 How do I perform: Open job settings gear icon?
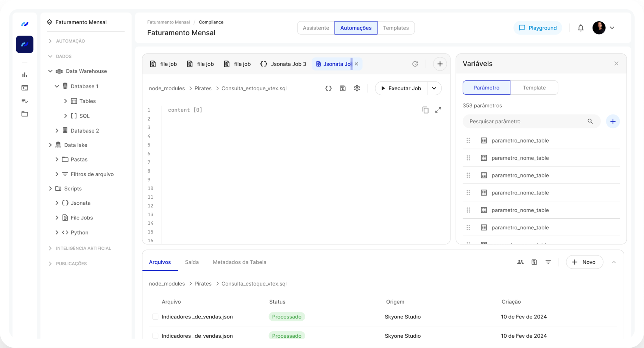357,88
